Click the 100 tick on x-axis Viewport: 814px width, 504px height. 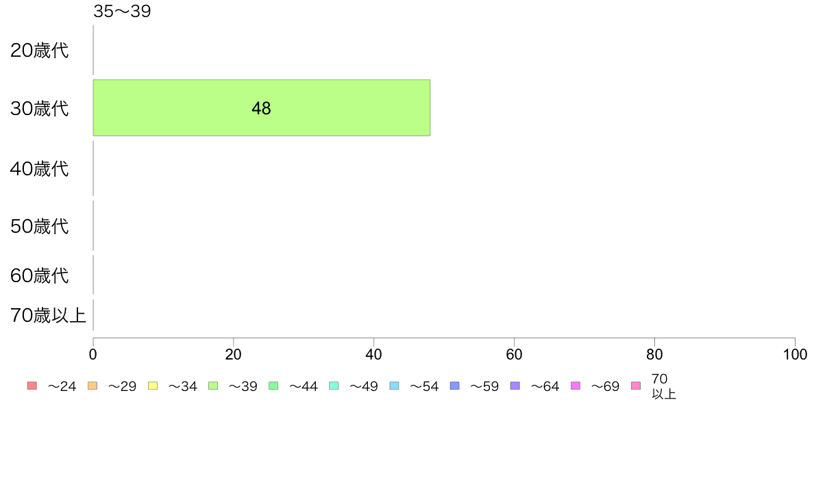[x=795, y=355]
